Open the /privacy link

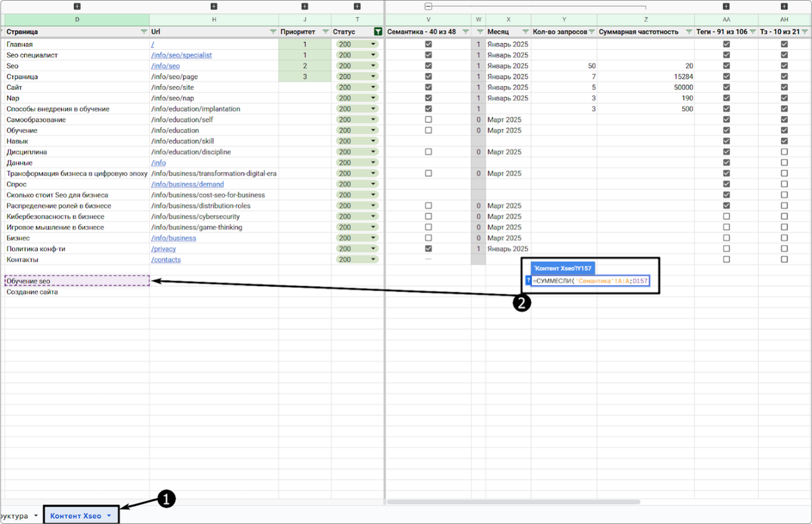pyautogui.click(x=164, y=249)
